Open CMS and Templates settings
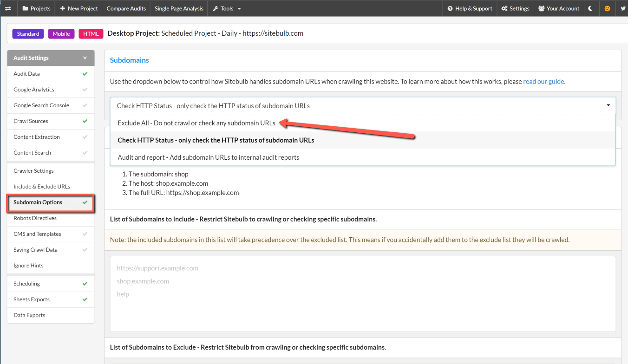628x364 pixels. 51,234
